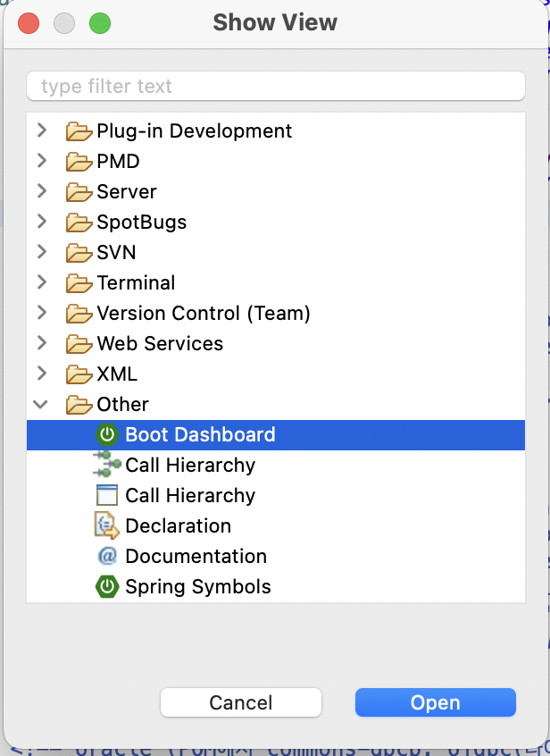This screenshot has width=550, height=756.
Task: Click the Open button
Action: coord(436,702)
